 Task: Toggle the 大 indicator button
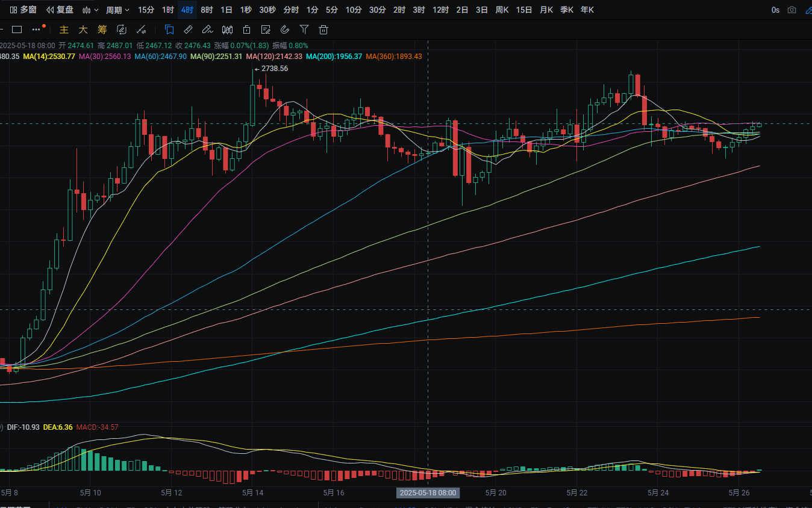(84, 29)
